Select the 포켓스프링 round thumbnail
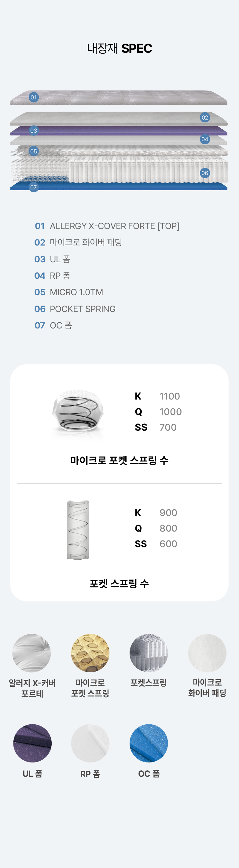Image resolution: width=239 pixels, height=868 pixels. (x=149, y=653)
